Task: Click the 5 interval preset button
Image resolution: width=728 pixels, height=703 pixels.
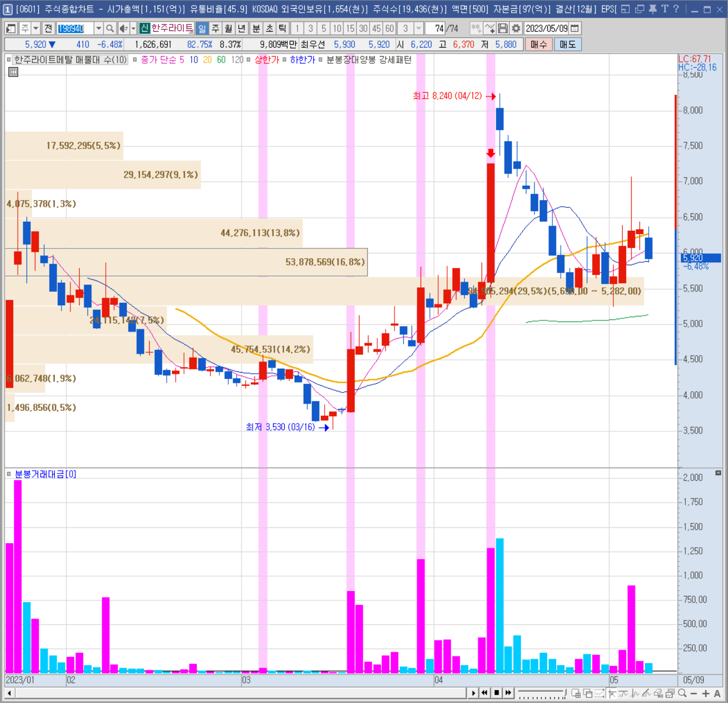Action: click(x=324, y=28)
